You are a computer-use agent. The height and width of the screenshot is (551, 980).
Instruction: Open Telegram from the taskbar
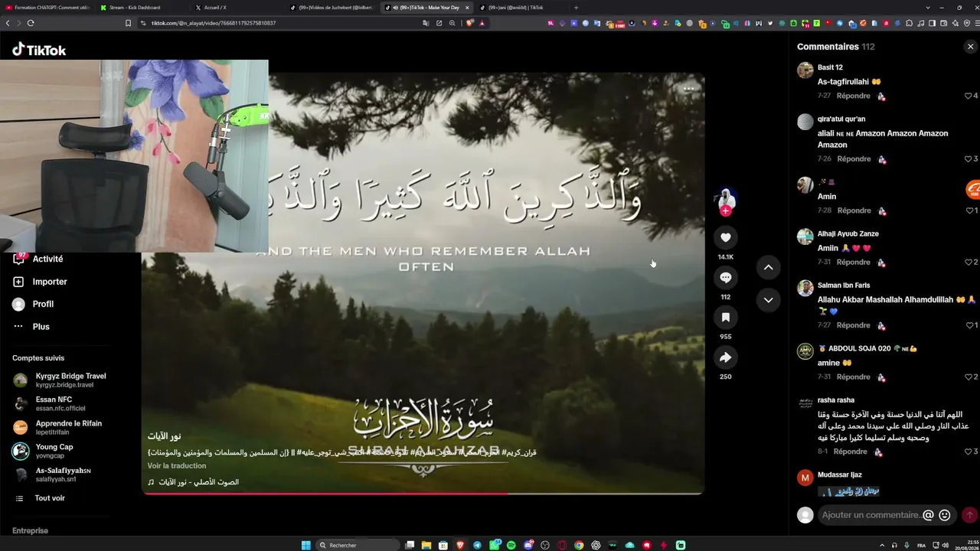(478, 545)
